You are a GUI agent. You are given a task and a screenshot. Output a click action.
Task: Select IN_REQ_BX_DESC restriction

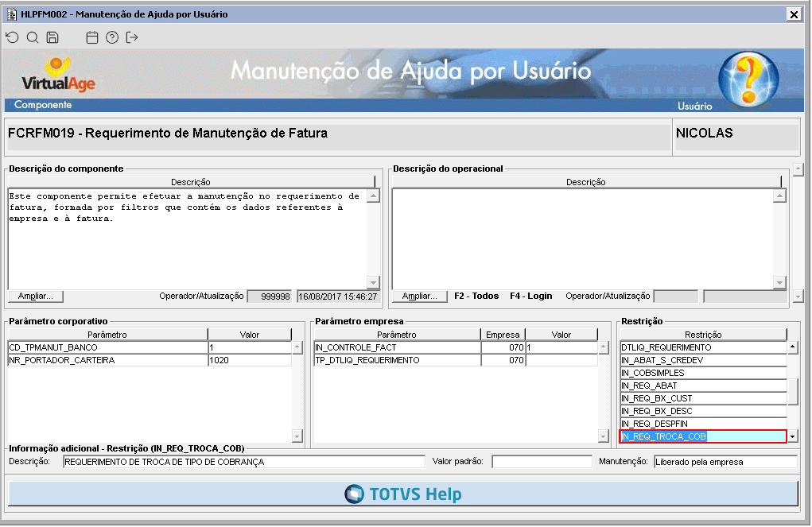click(x=703, y=411)
